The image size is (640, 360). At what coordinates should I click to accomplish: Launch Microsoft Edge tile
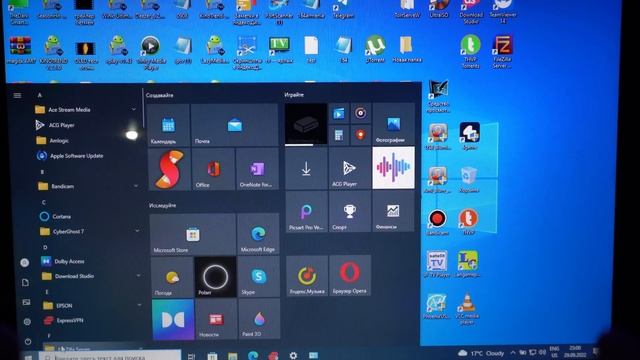[258, 234]
